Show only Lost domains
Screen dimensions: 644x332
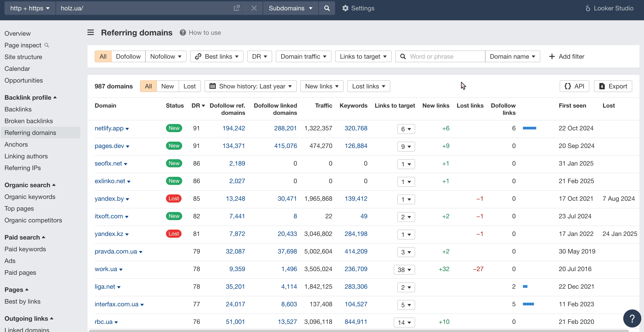click(190, 86)
